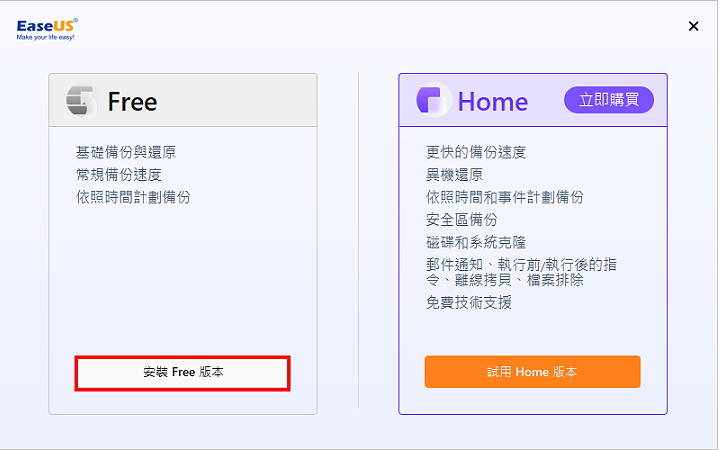Image resolution: width=720 pixels, height=450 pixels.
Task: Click the purple Home edition icon
Action: pyautogui.click(x=433, y=100)
